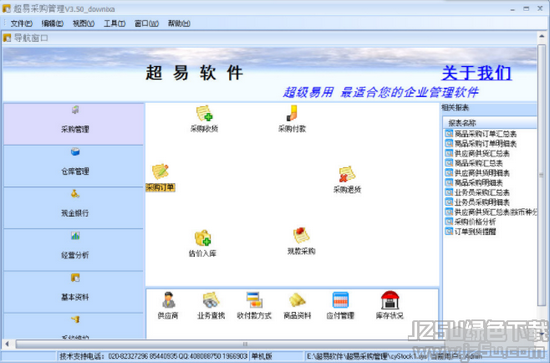This screenshot has width=550, height=363.
Task: Open the 供应商 icon
Action: pos(168,305)
